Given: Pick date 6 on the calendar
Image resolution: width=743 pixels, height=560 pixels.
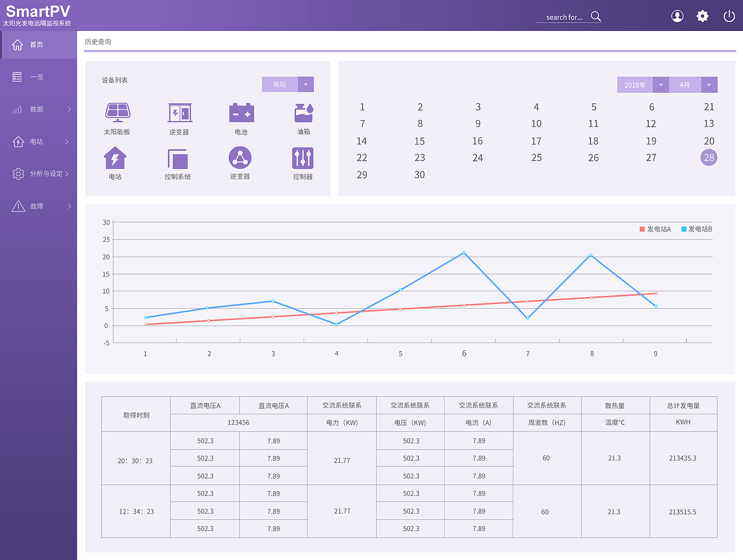Looking at the screenshot, I should (x=652, y=107).
